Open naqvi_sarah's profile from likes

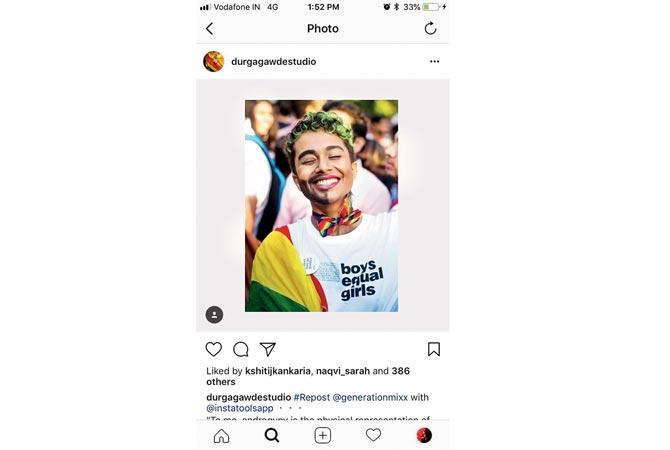(343, 371)
